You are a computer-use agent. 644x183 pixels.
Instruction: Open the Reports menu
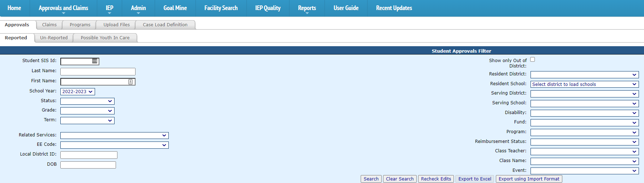point(307,8)
